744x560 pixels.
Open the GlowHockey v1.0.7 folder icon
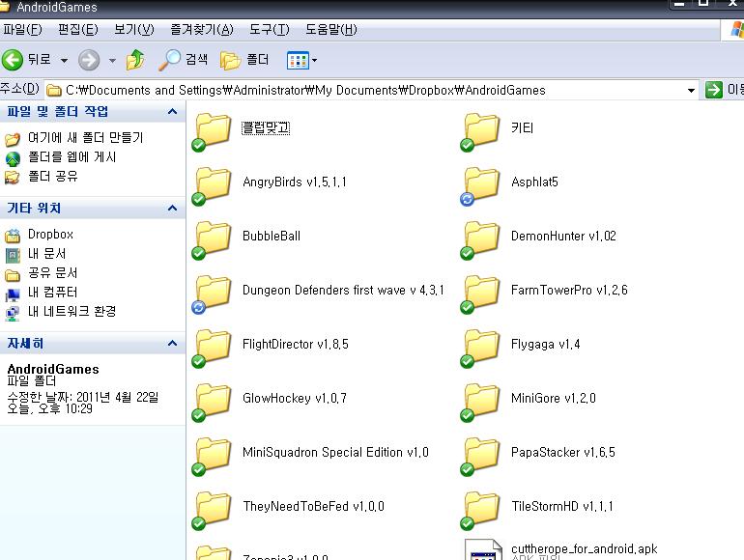(213, 402)
